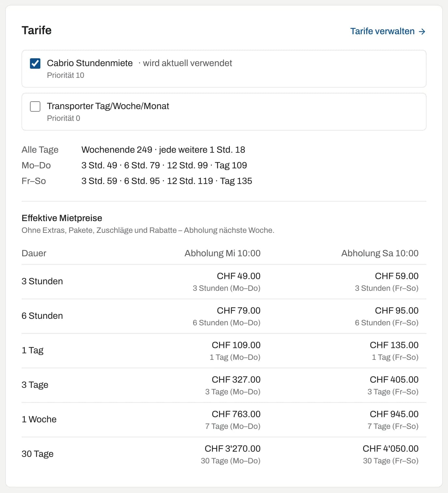This screenshot has width=448, height=493.
Task: Click the CHF 763.00 price
Action: 236,414
